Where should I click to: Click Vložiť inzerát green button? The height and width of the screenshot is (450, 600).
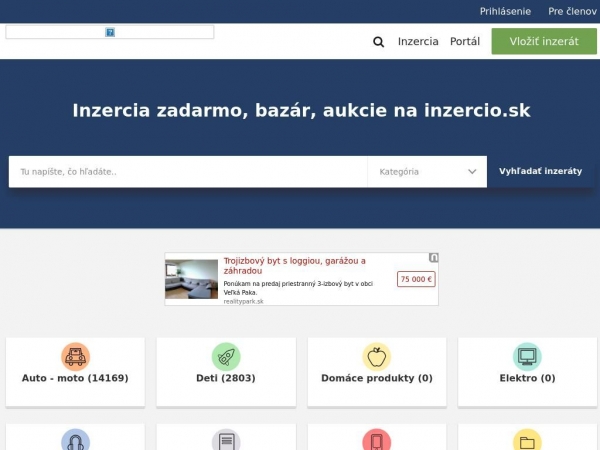tap(544, 41)
